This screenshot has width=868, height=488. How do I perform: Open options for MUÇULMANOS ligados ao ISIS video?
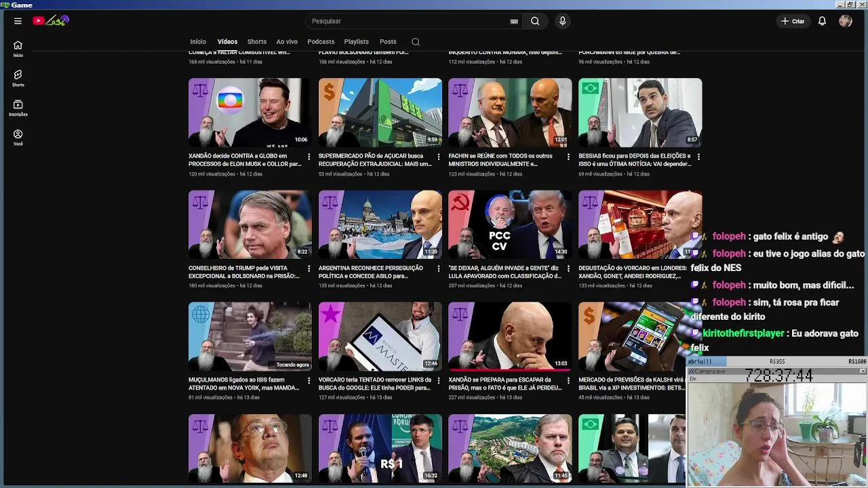point(309,380)
